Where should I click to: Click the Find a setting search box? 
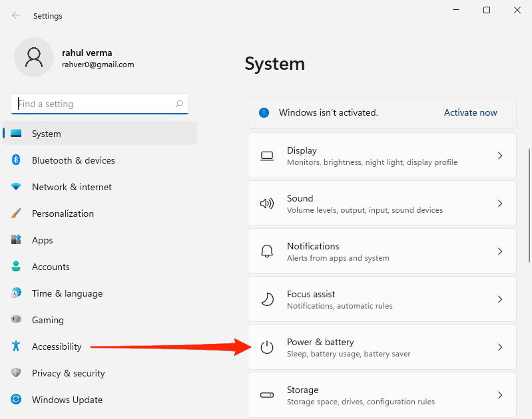tap(93, 104)
